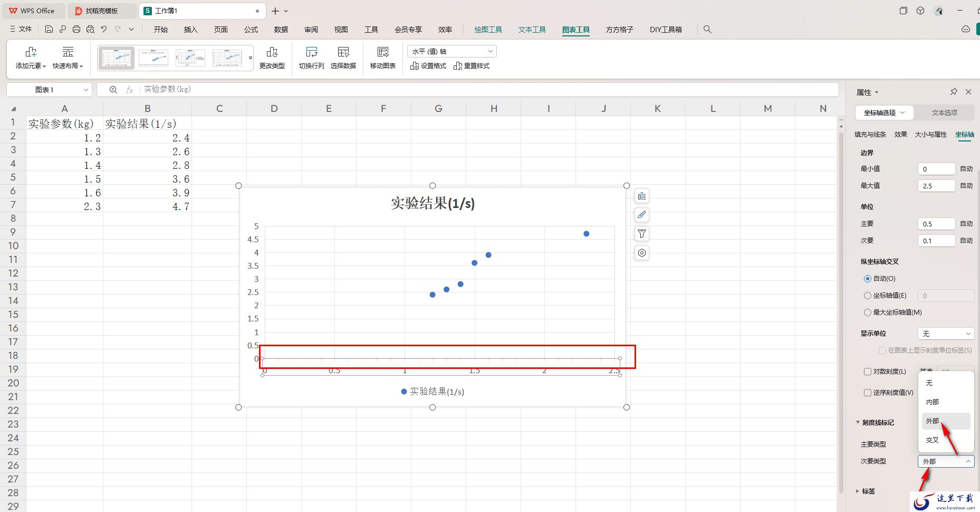The image size is (980, 512).
Task: Switch to 文本选项 tab in panel
Action: pos(944,113)
